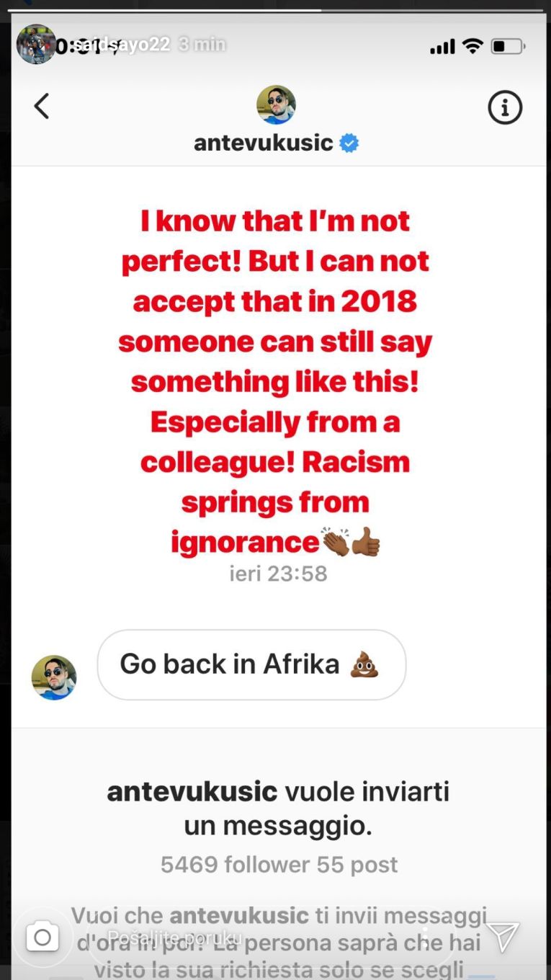Tap the "Go back in Afrika" message bubble
This screenshot has height=980, width=551.
coord(251,664)
